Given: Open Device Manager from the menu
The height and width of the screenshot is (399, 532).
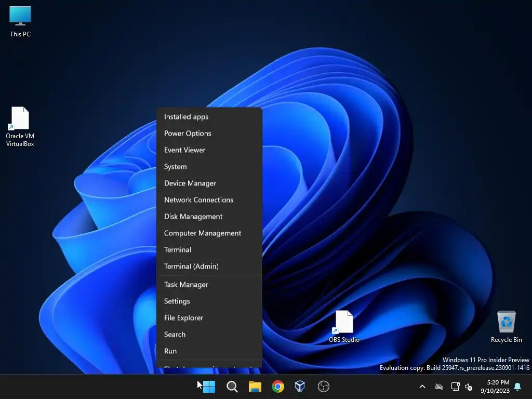Looking at the screenshot, I should coord(209,183).
